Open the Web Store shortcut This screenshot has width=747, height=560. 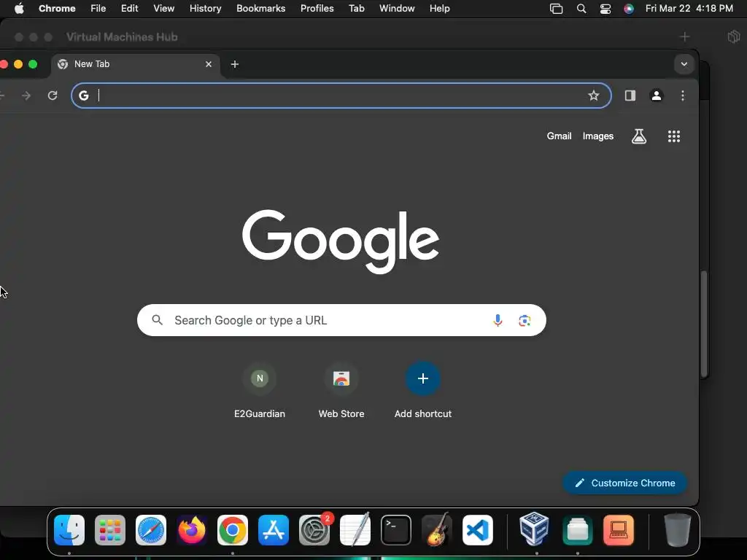[x=341, y=391]
